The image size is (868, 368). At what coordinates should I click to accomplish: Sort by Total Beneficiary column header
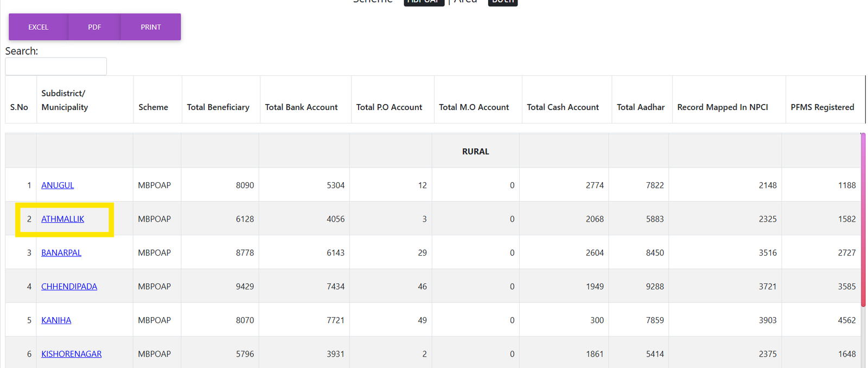[218, 107]
